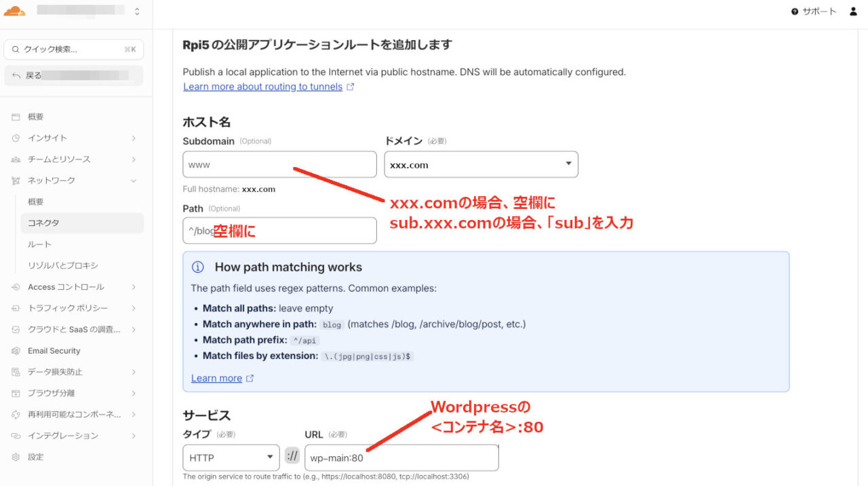Screen dimensions: 868x486
Task: Click the Email Security icon
Action: [x=16, y=351]
